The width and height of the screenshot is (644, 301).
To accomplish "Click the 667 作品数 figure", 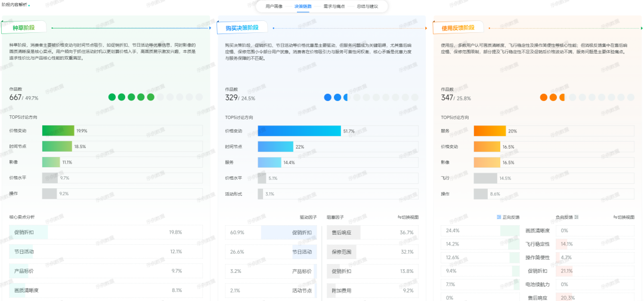I will 15,97.
